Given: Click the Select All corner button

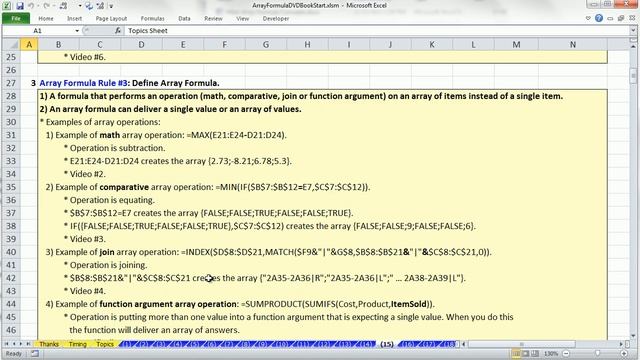Looking at the screenshot, I should pyautogui.click(x=11, y=44).
